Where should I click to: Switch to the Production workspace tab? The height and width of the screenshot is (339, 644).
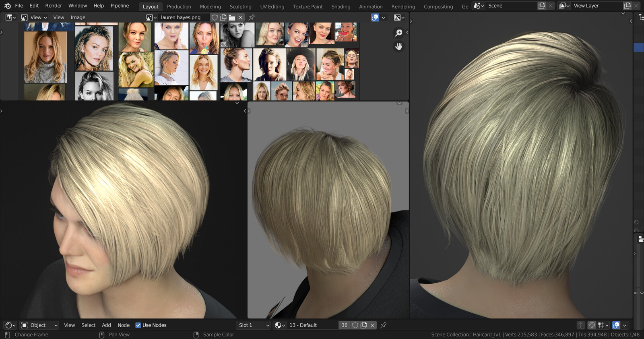pyautogui.click(x=179, y=6)
